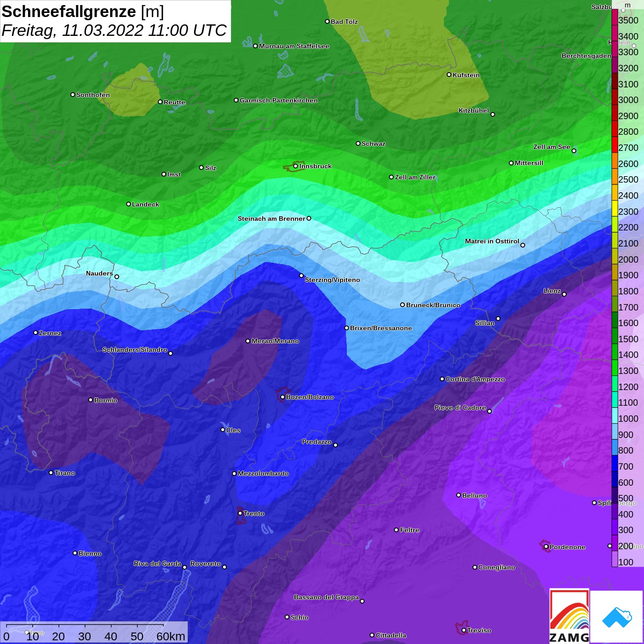The image size is (644, 644).
Task: Click the Feltre marker dot
Action: pos(397,530)
